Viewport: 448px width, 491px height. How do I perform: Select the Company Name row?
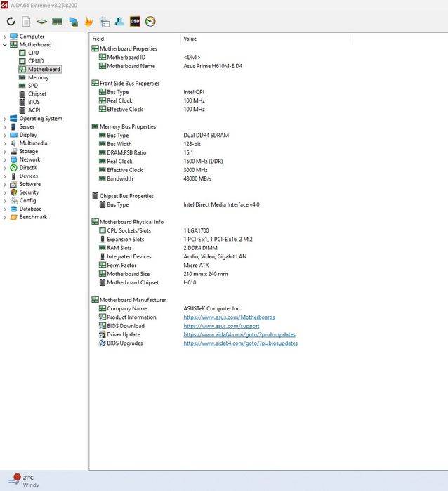pos(170,308)
